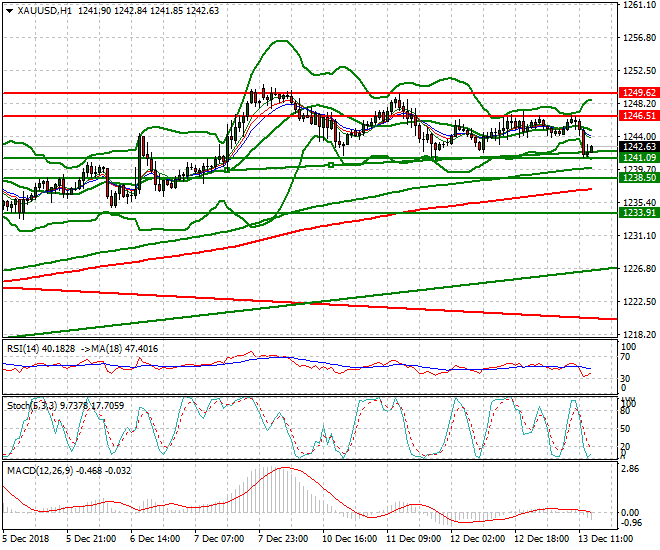The height and width of the screenshot is (550, 660).
Task: Click the 5 Dec 2018 time label
Action: point(26,539)
